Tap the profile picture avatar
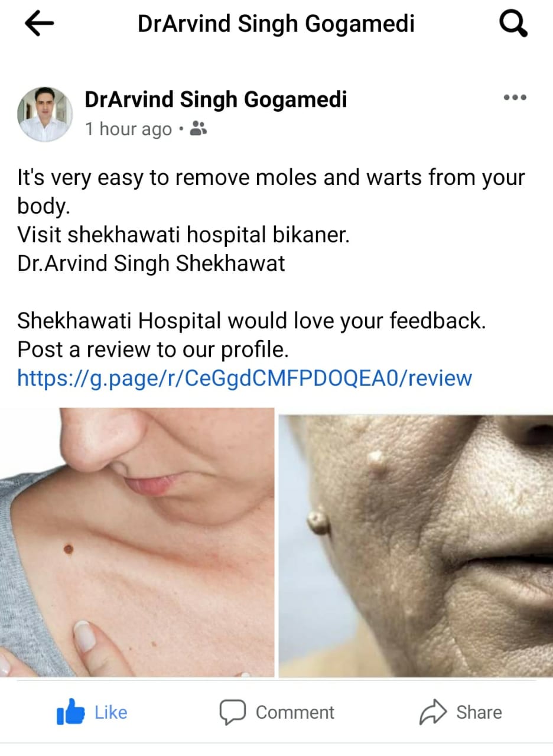This screenshot has height=756, width=553. click(x=45, y=114)
